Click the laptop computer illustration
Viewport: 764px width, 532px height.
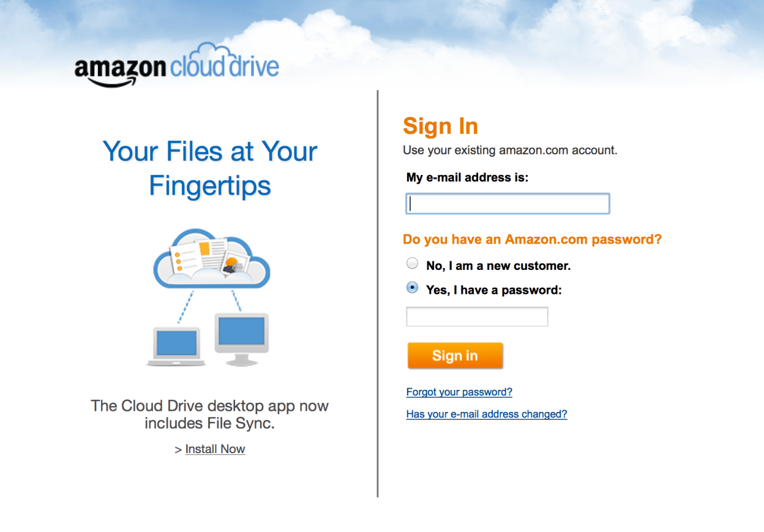click(176, 346)
